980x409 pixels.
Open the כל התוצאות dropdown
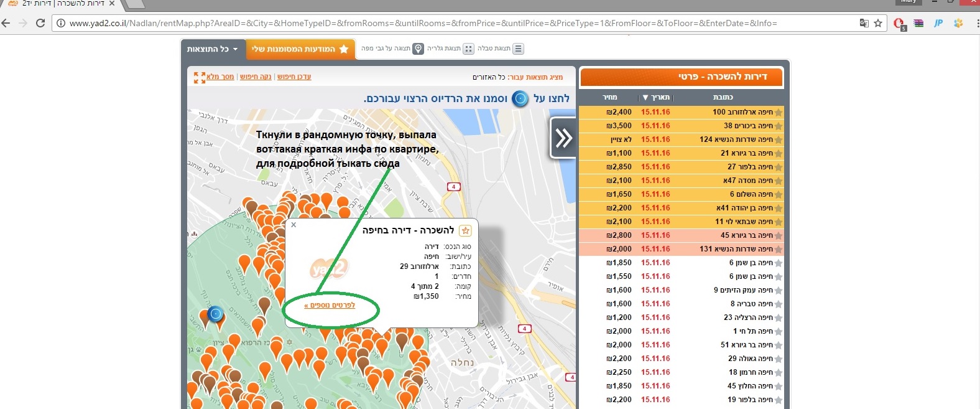(x=213, y=49)
